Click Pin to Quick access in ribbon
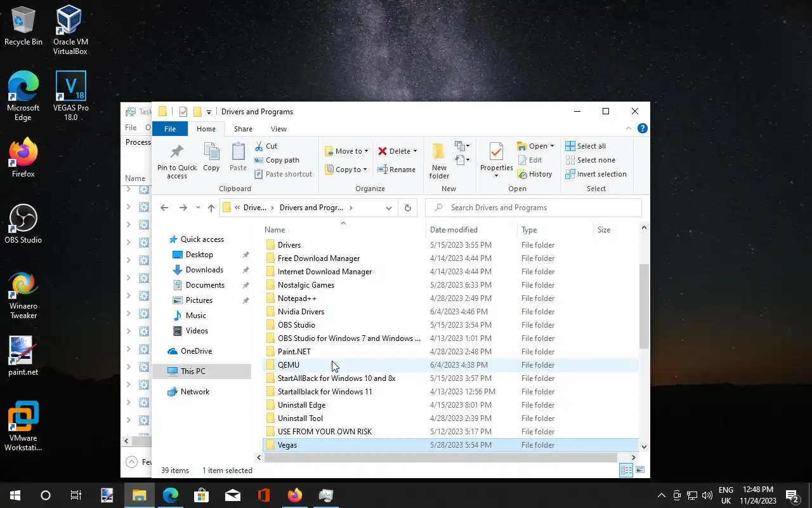Screen dimensions: 812x508 coord(177,160)
